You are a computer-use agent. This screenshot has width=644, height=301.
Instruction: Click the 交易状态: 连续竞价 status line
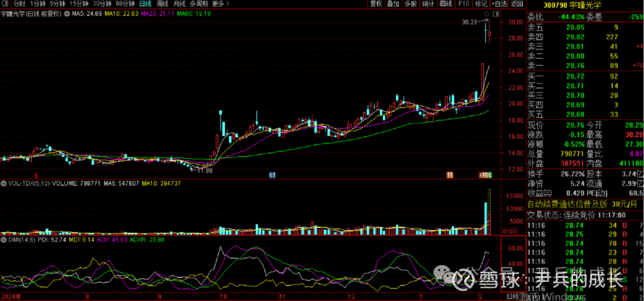coord(577,215)
